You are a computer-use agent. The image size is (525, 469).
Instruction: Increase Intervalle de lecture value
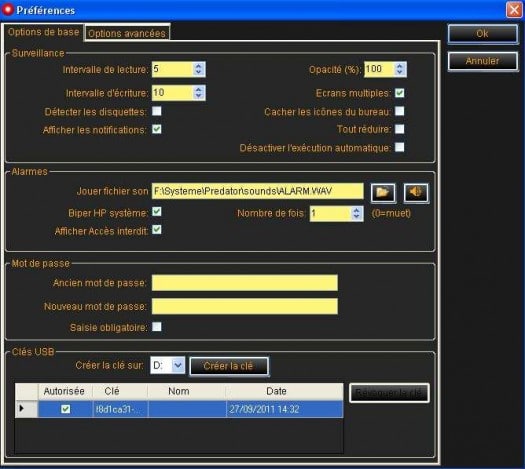coord(199,66)
